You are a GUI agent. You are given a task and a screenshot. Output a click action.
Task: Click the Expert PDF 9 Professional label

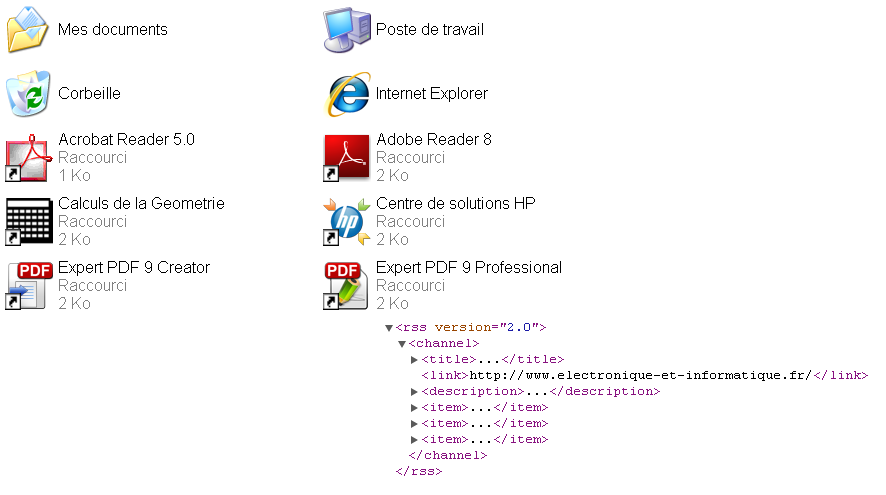coord(469,267)
